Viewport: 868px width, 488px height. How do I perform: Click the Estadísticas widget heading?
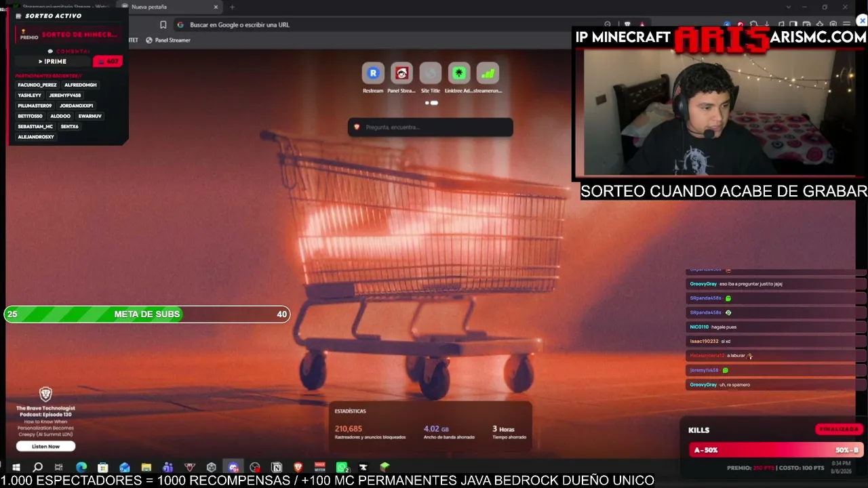click(x=350, y=411)
